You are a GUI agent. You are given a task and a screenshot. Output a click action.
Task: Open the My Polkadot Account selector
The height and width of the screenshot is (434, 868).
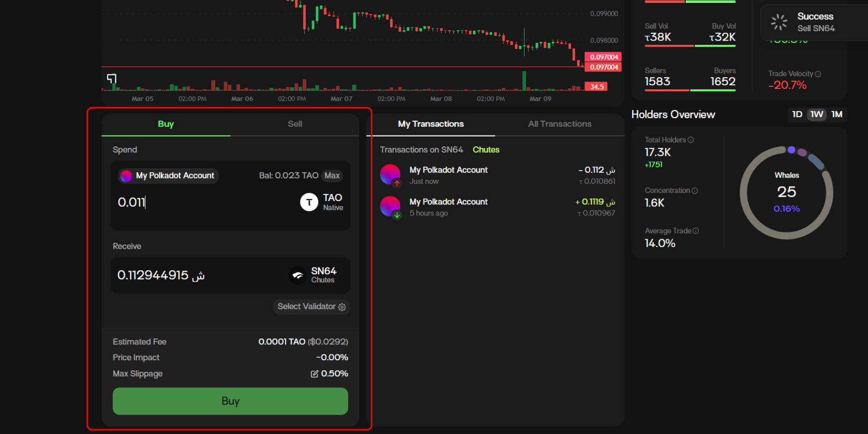(168, 176)
